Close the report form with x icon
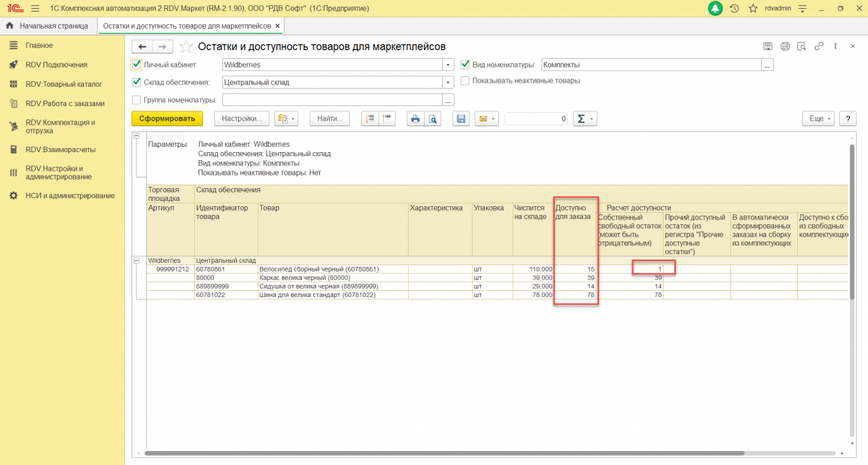 pos(853,46)
